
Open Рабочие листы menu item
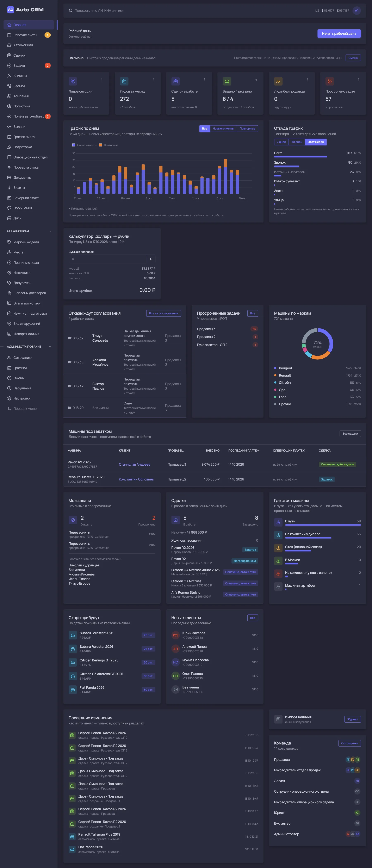[29, 35]
